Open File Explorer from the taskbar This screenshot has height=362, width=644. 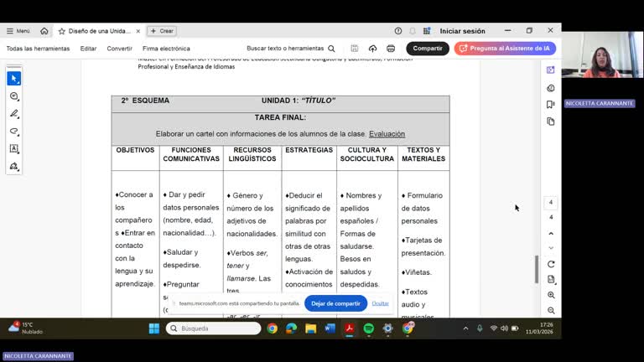311,328
